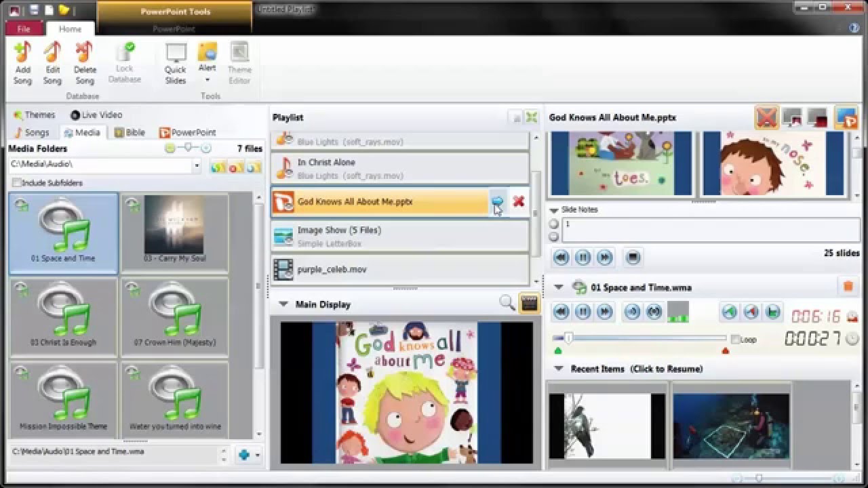Switch to Live Video
This screenshot has width=868, height=488.
click(96, 115)
